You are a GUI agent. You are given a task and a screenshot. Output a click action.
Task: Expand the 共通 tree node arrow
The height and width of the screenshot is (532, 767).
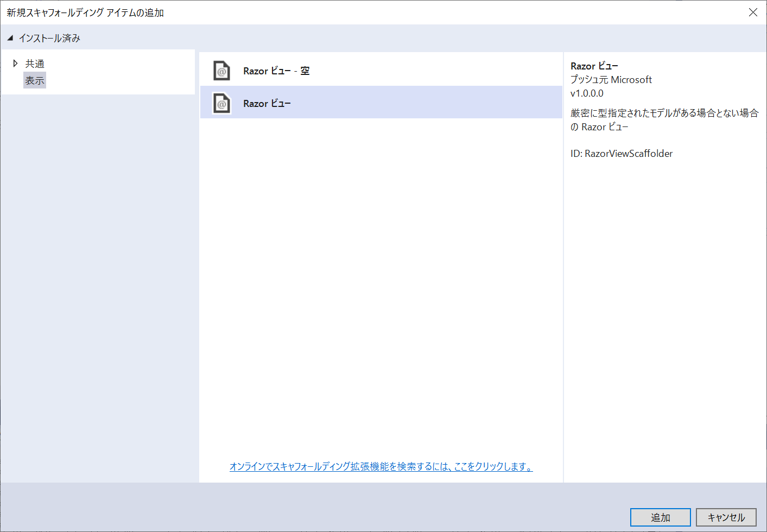(15, 64)
